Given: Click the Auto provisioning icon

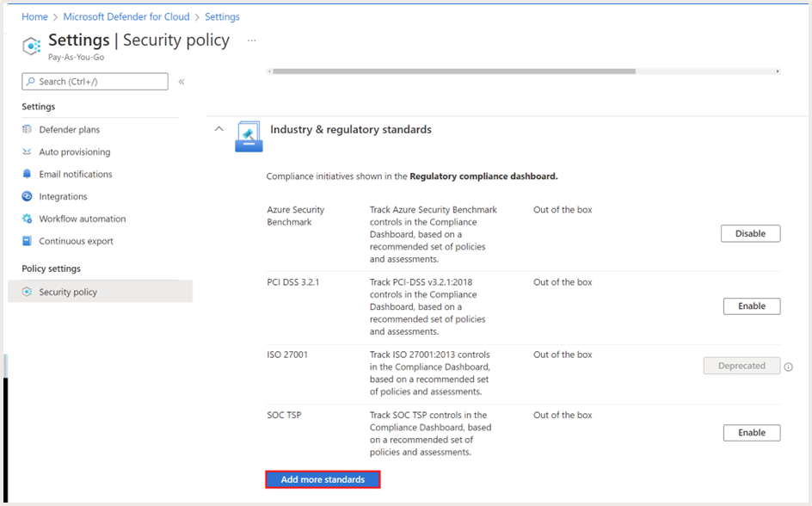Looking at the screenshot, I should (28, 152).
